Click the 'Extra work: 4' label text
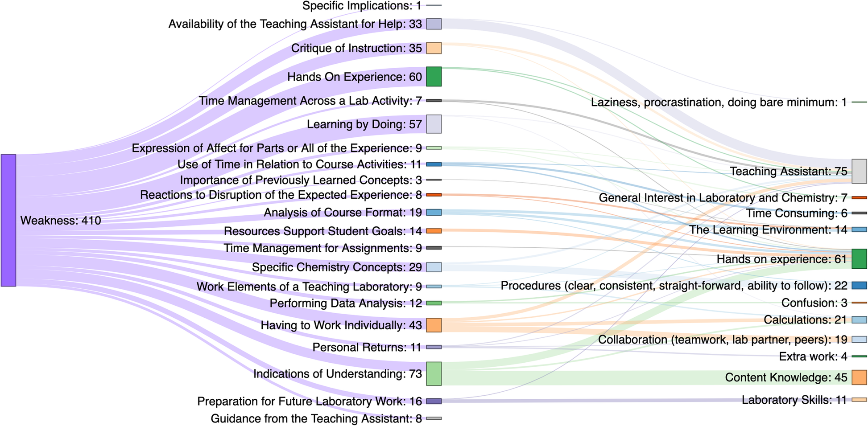The width and height of the screenshot is (868, 426). point(813,356)
